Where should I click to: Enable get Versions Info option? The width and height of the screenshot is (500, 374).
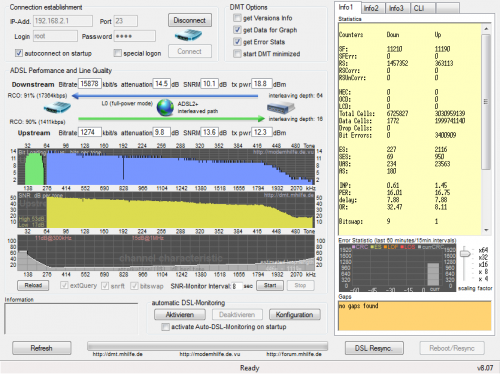click(237, 18)
